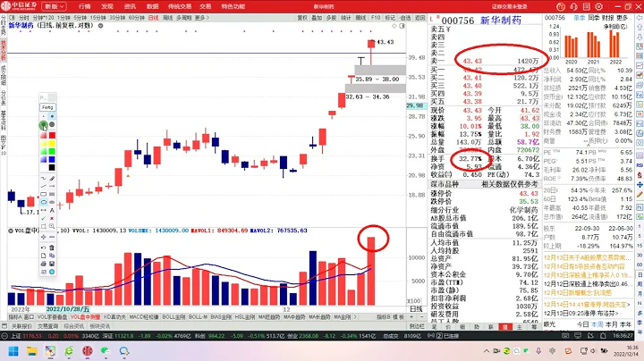
Task: Open the 指标A indicator selector
Action: click(15, 317)
